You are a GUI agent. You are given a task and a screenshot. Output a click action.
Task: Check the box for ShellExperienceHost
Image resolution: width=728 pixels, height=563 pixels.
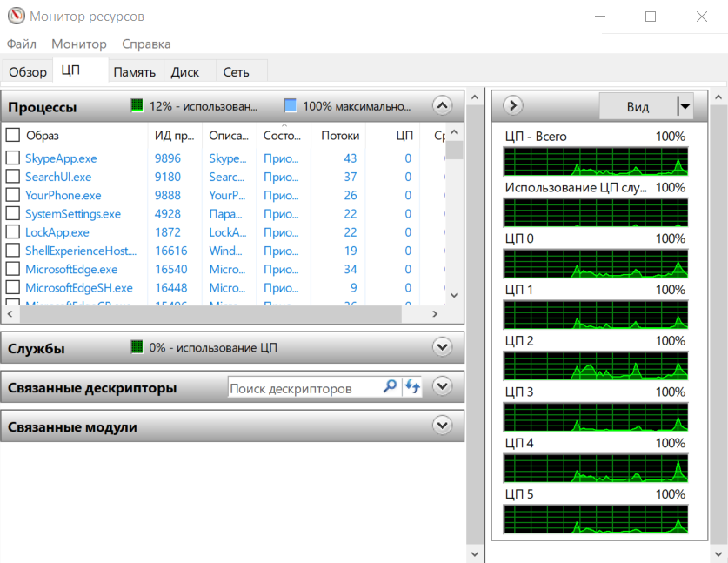(x=12, y=251)
